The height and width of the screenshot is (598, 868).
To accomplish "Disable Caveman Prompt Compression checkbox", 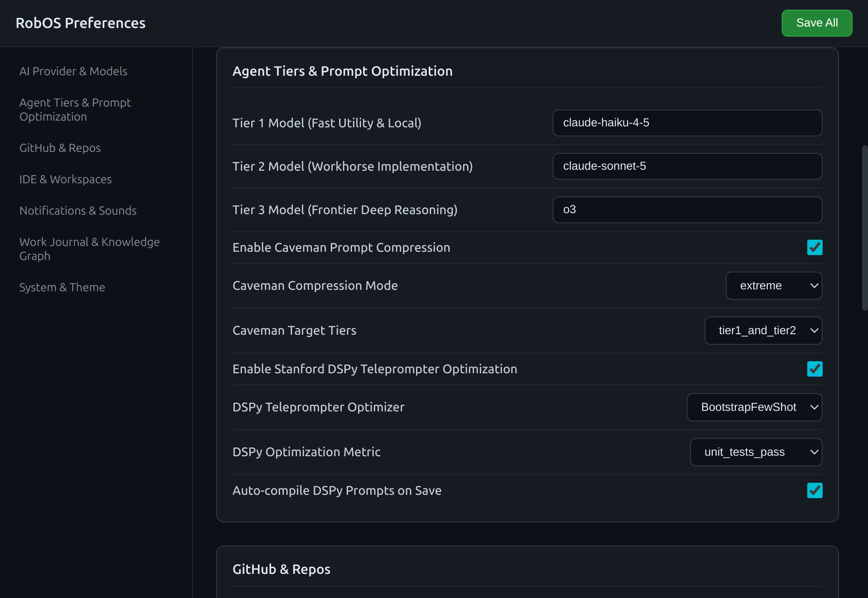I will 815,247.
